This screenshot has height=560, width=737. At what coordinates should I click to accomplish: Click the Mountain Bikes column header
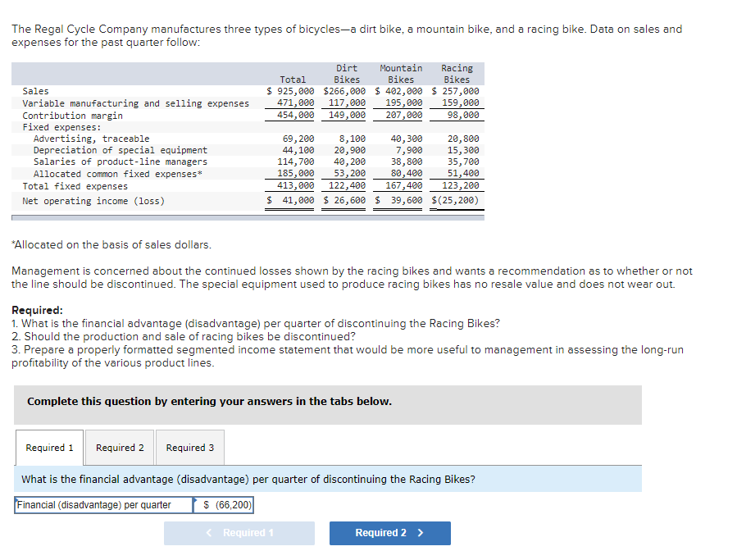pos(401,74)
